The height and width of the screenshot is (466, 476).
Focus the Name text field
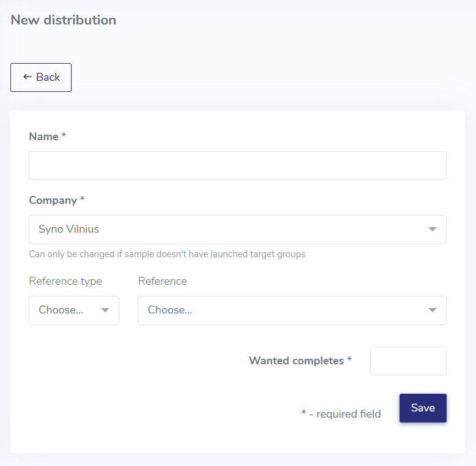pos(237,166)
